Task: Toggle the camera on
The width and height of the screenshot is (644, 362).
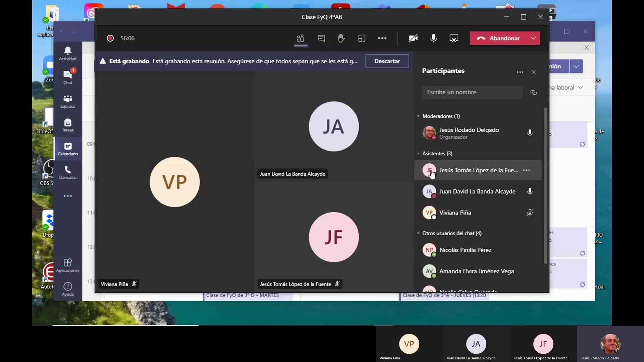Action: click(413, 38)
